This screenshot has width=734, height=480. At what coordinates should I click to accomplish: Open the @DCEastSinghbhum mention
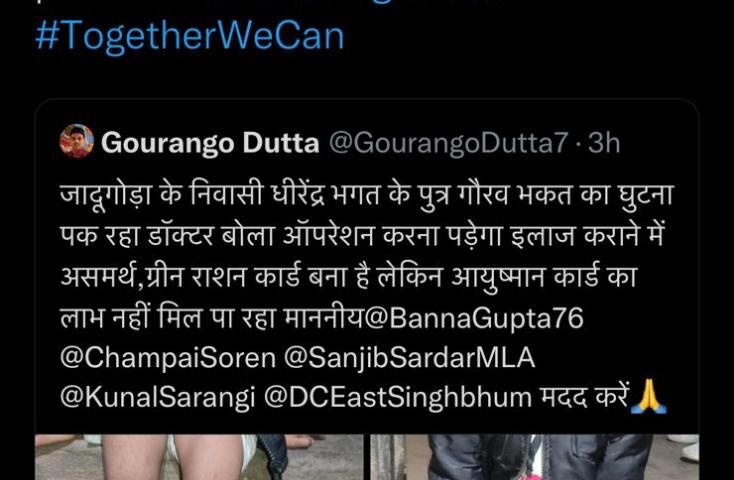click(x=398, y=398)
